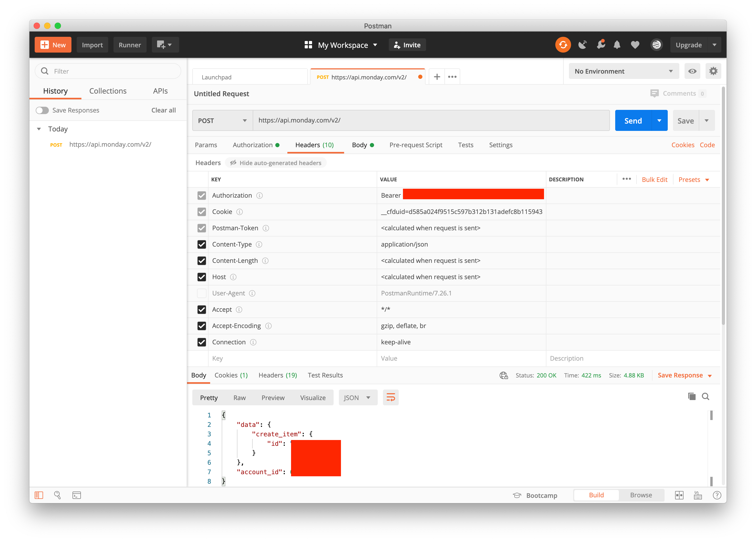Toggle the sidebar icon in status bar

39,496
